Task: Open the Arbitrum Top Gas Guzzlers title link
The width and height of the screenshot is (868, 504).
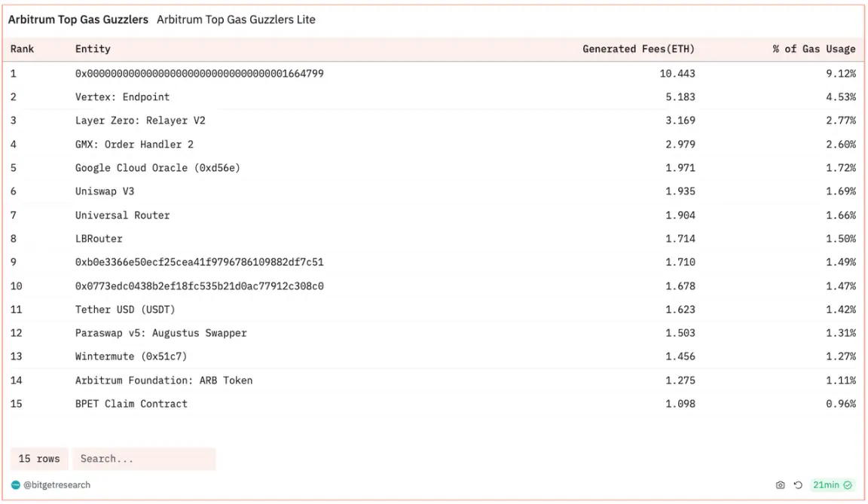Action: click(78, 20)
